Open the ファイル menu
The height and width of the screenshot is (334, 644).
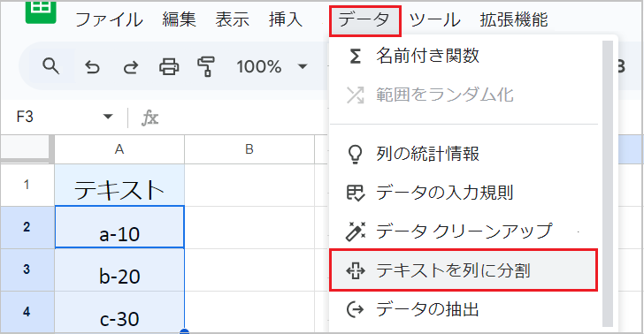[109, 19]
